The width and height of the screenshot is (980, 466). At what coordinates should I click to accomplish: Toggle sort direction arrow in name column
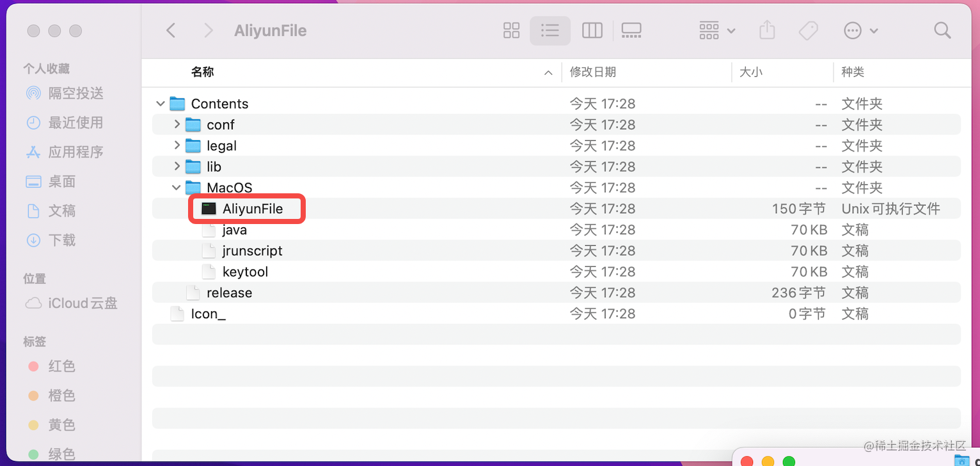(x=548, y=73)
